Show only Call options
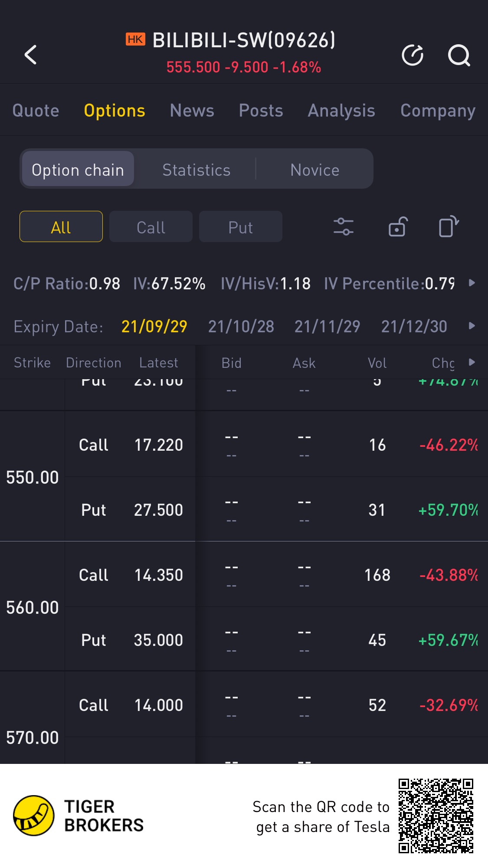Screen dimensions: 488x868 click(151, 227)
